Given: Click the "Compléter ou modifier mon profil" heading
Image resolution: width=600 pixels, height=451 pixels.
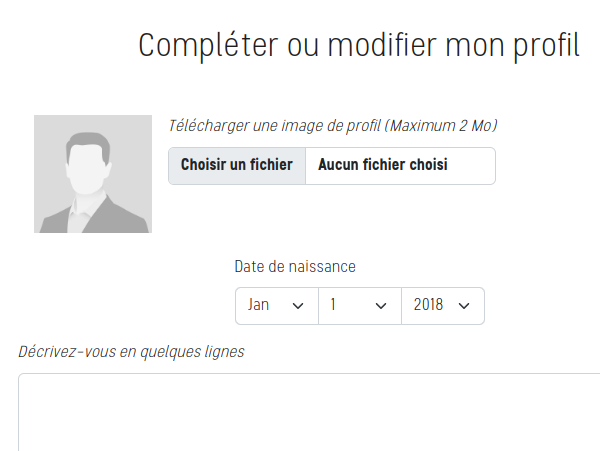Looking at the screenshot, I should (x=359, y=45).
